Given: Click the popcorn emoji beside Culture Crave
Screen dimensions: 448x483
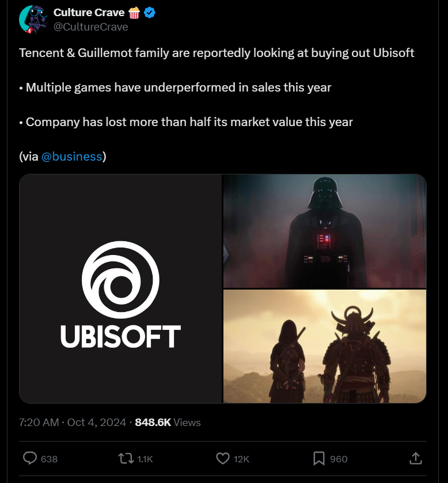Looking at the screenshot, I should [134, 13].
